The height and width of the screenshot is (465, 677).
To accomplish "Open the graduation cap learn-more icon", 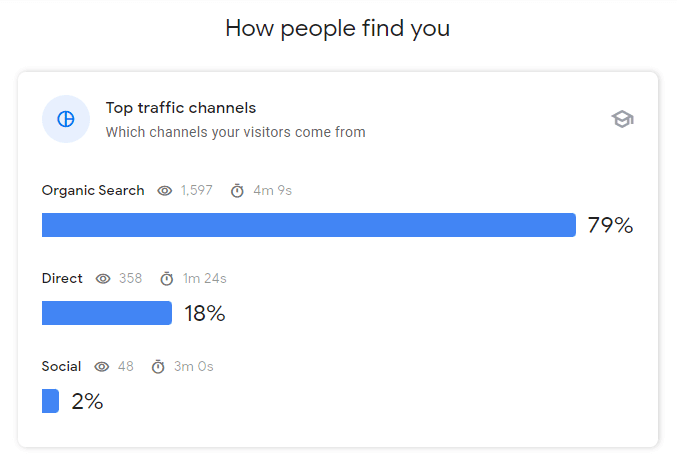I will 623,120.
